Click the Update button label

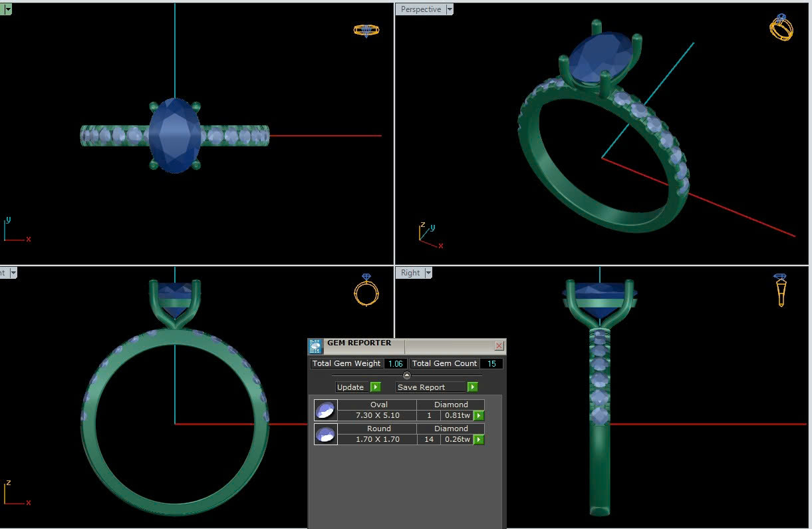[x=350, y=387]
